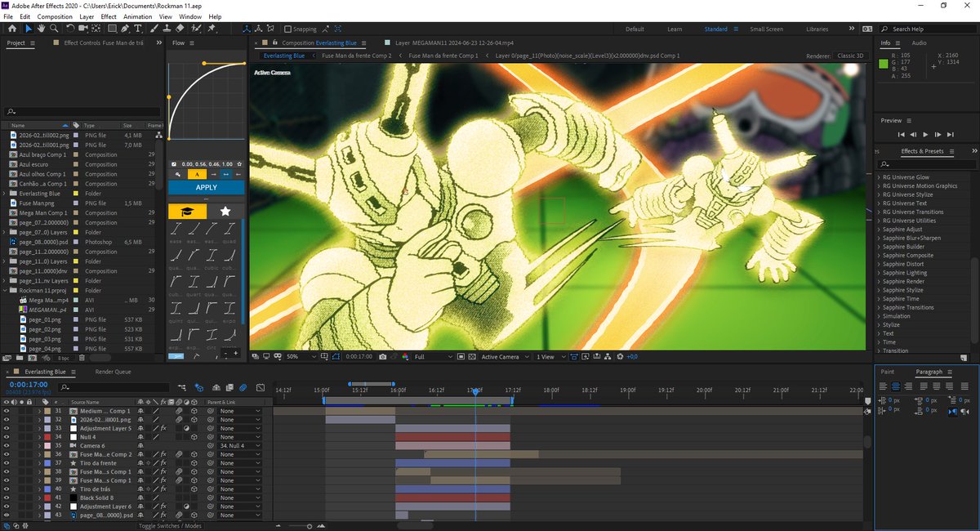The height and width of the screenshot is (531, 980).
Task: Open the Graph Editor button in timeline
Action: pyautogui.click(x=261, y=387)
